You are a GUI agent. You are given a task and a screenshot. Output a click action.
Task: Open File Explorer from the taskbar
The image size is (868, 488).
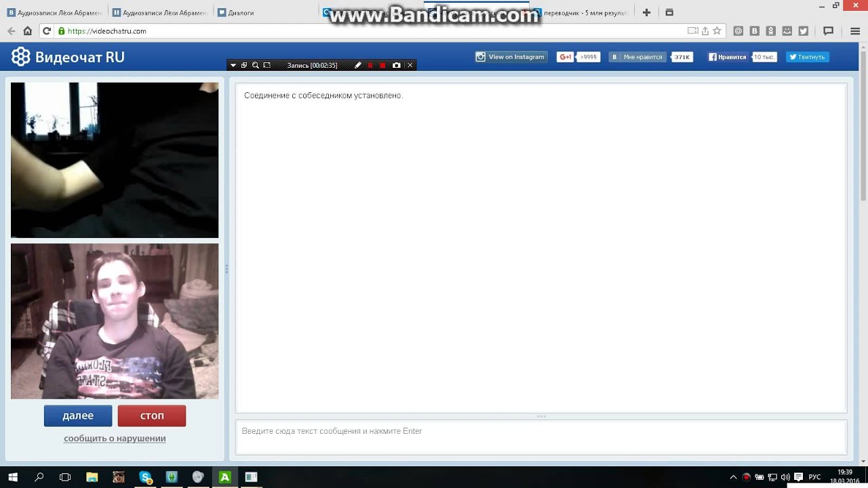pos(92,477)
